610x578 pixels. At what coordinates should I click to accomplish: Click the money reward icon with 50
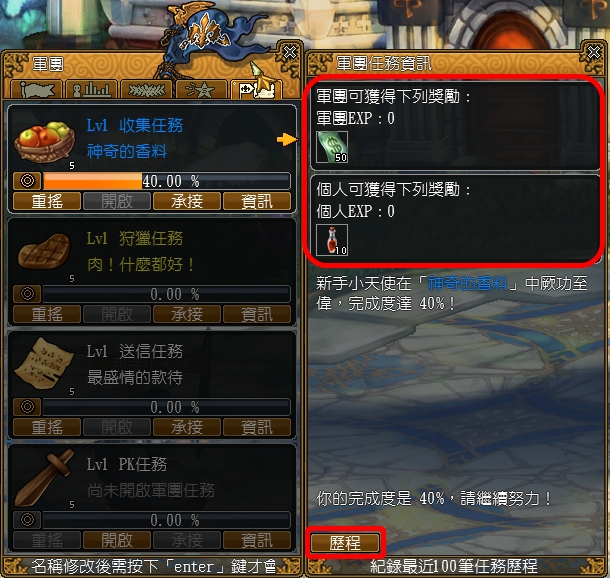[332, 147]
